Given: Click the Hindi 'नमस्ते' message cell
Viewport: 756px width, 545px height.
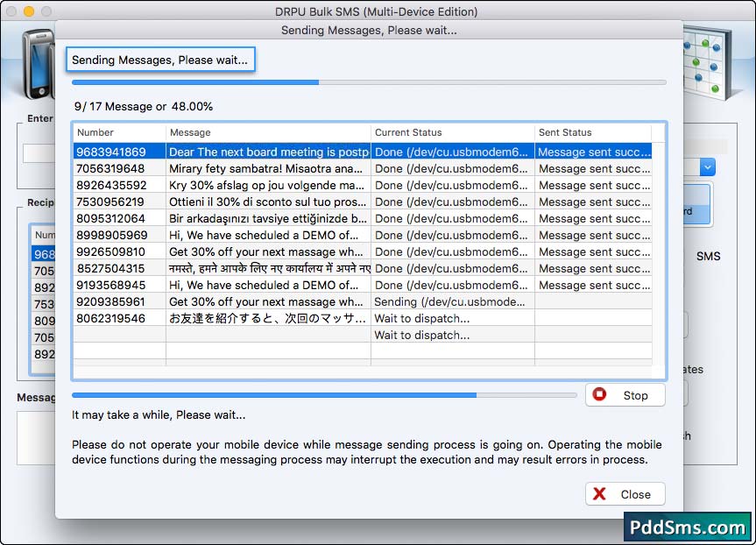Looking at the screenshot, I should 269,269.
